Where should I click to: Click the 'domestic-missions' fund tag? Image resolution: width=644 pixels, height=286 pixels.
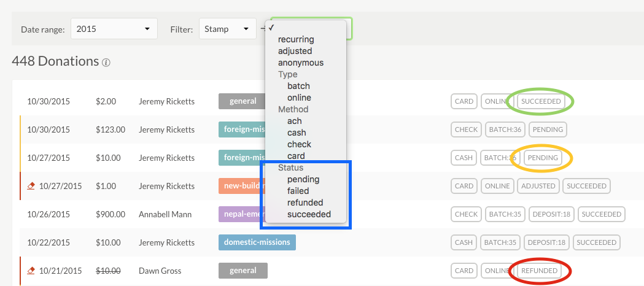click(257, 242)
